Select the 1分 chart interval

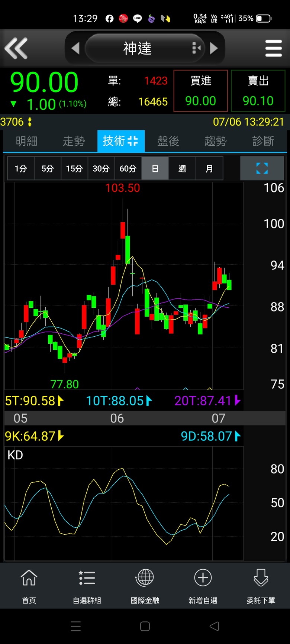coord(21,169)
